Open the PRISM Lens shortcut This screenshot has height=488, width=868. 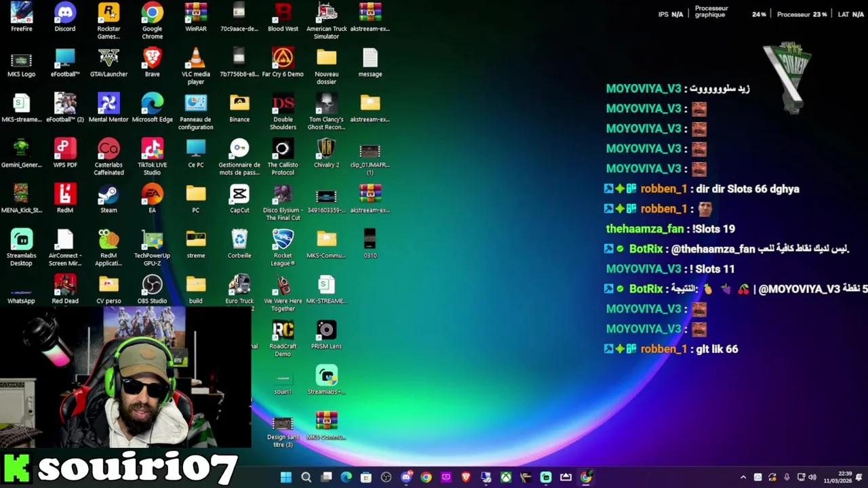tap(326, 335)
